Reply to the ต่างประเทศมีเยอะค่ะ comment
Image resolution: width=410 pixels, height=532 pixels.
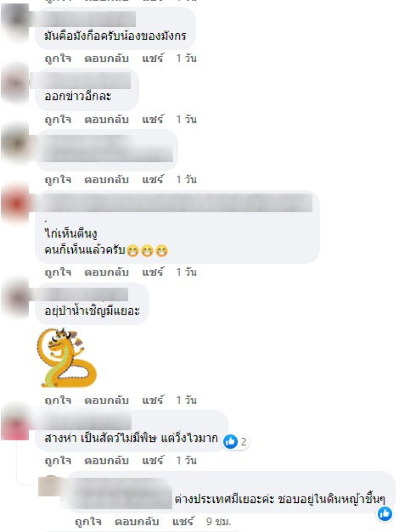tap(136, 521)
